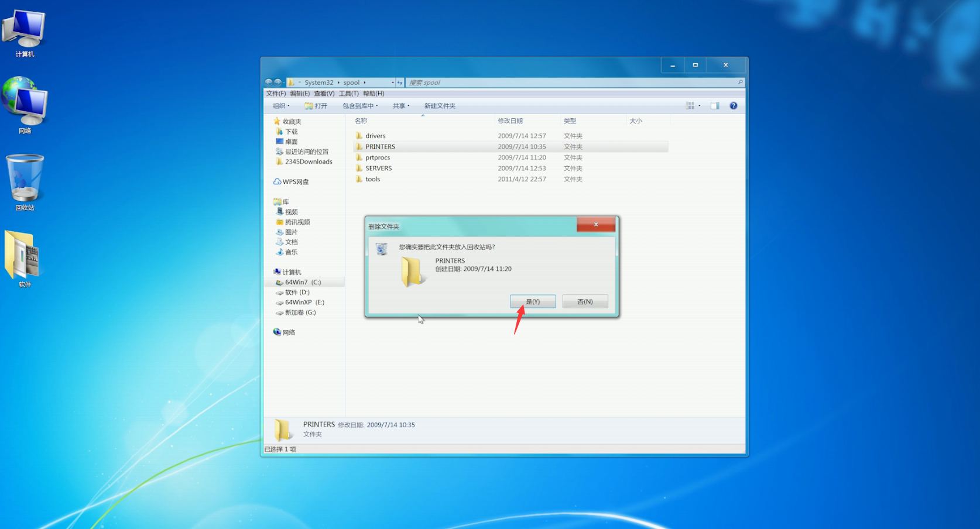Select the 网络 desktop icon

coord(25,105)
